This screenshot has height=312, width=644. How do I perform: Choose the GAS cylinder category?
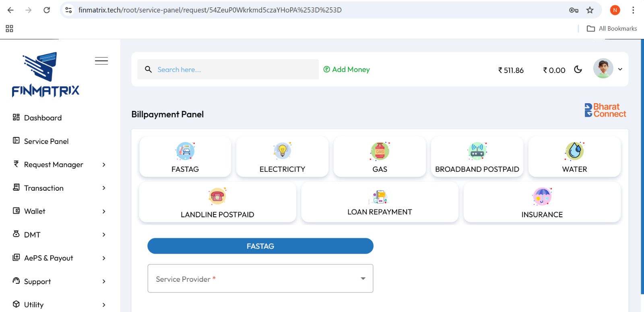tap(380, 157)
